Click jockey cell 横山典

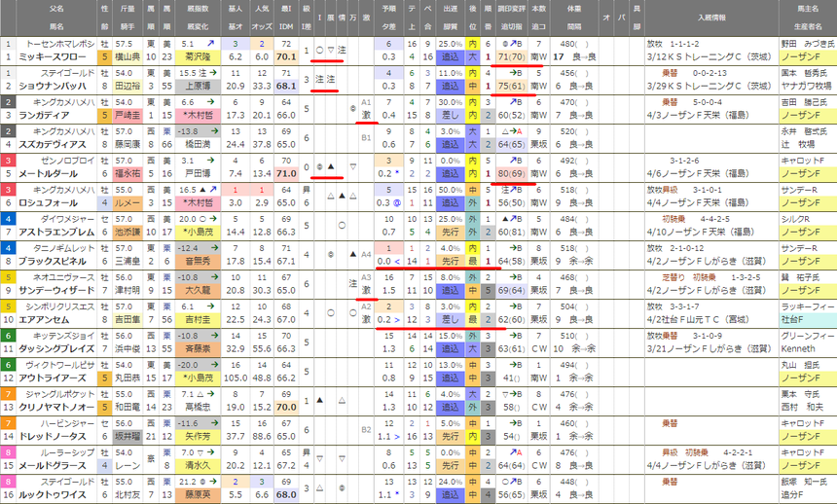click(127, 56)
